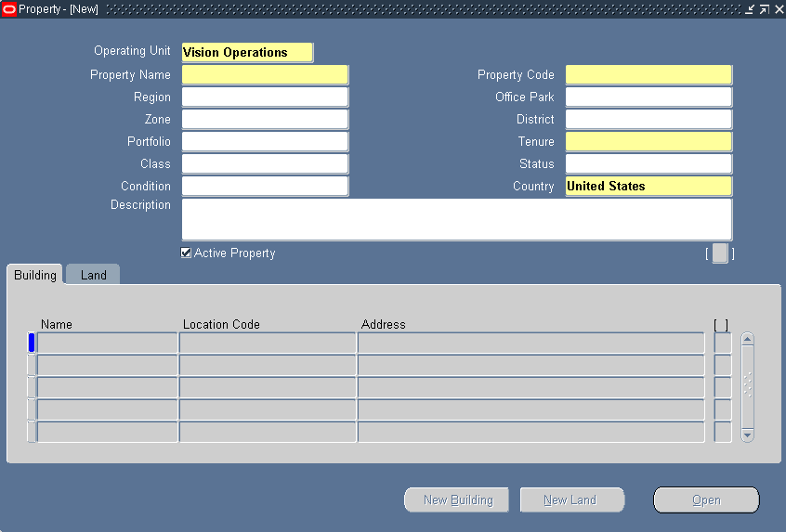Viewport: 786px width, 532px height.
Task: Switch to the Land tab
Action: click(x=93, y=275)
